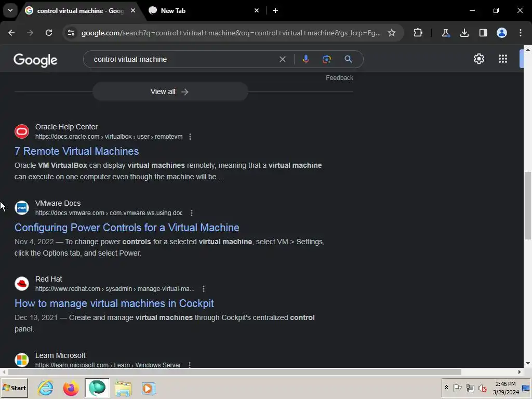The height and width of the screenshot is (399, 532).
Task: Open Chrome Labs flask icon
Action: coord(445,33)
